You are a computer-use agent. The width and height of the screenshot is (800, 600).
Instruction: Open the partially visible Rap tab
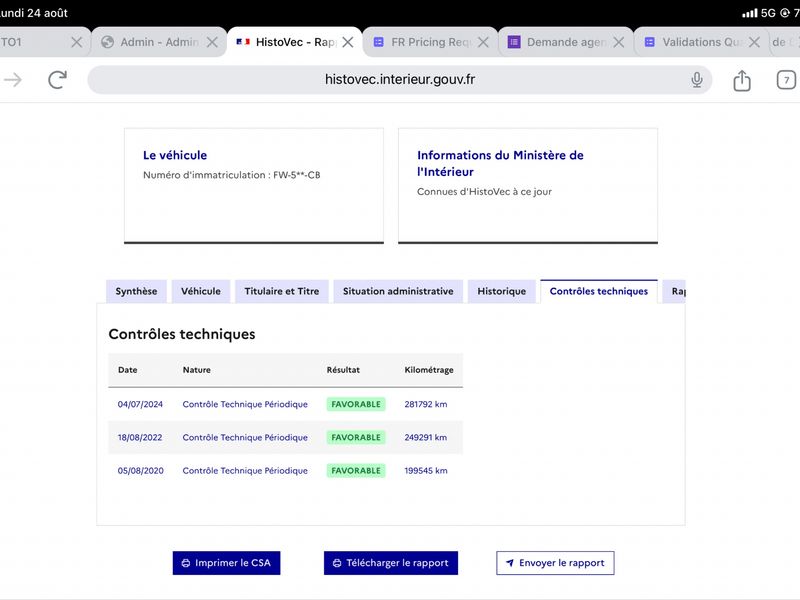674,291
